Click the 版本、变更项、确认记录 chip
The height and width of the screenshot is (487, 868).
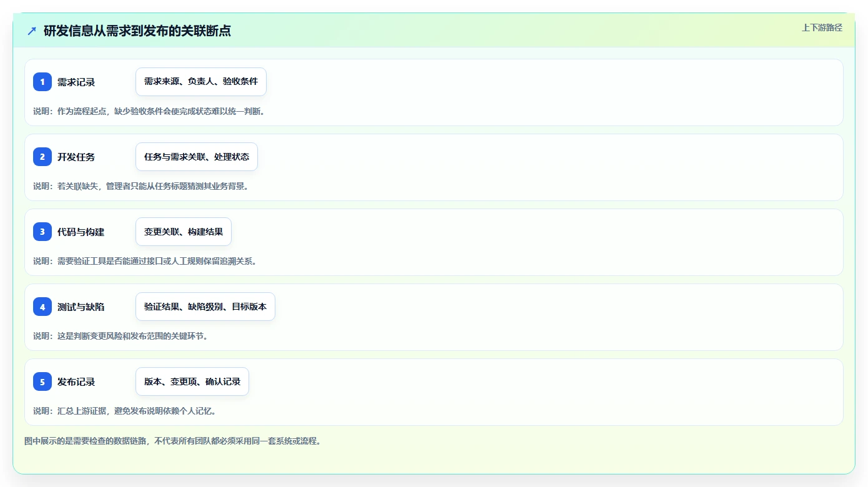coord(192,381)
